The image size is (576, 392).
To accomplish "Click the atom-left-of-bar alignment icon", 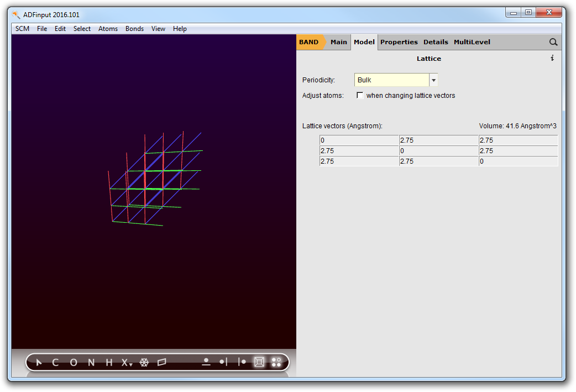I will point(224,362).
